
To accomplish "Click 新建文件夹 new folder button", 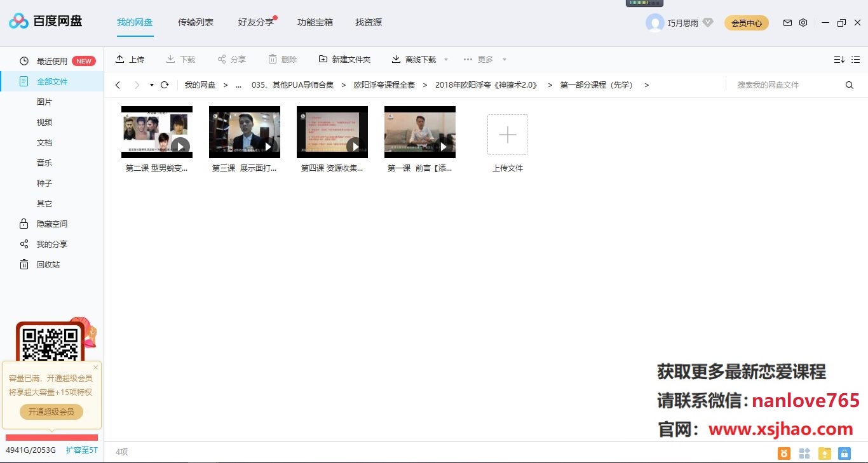I will (344, 59).
